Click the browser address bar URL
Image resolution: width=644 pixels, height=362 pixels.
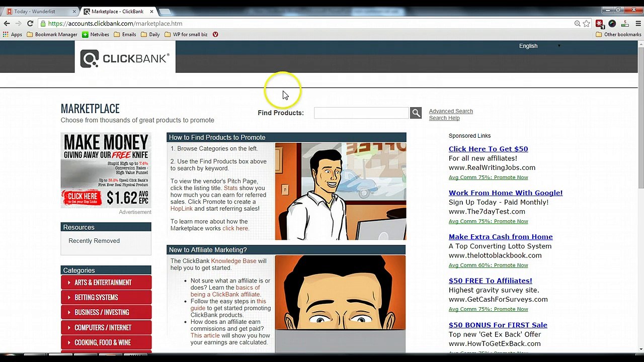115,24
